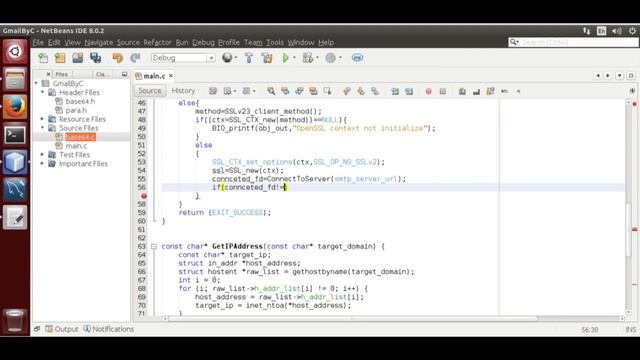Click the Save All toolbar icon
The image size is (640, 360).
point(96,58)
